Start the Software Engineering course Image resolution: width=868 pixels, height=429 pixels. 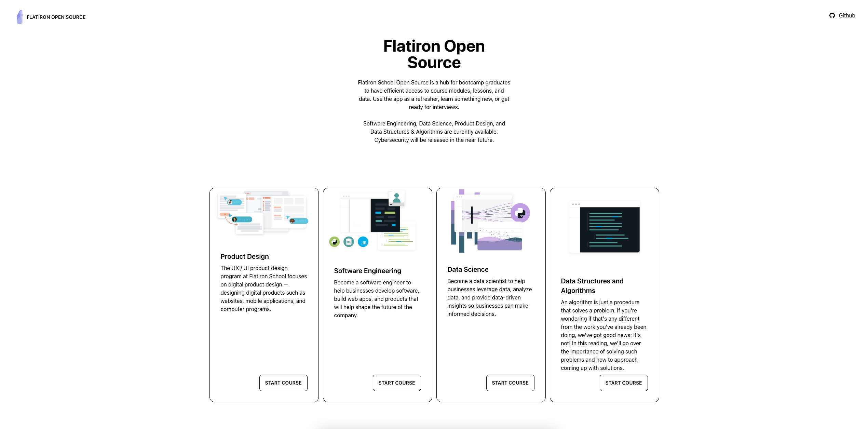396,383
